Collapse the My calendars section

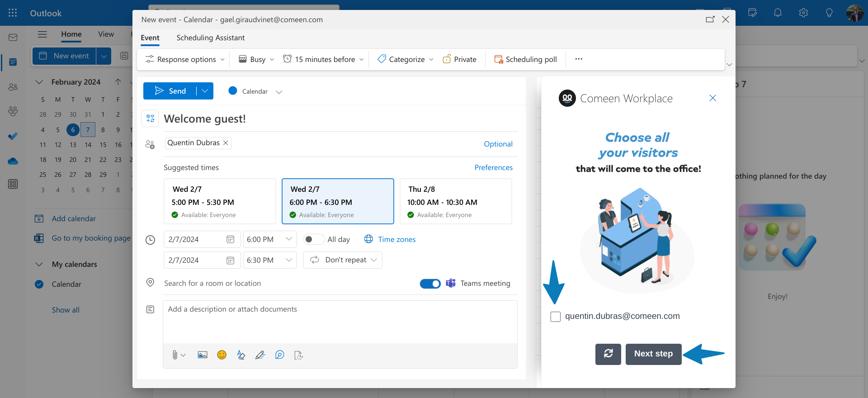39,264
